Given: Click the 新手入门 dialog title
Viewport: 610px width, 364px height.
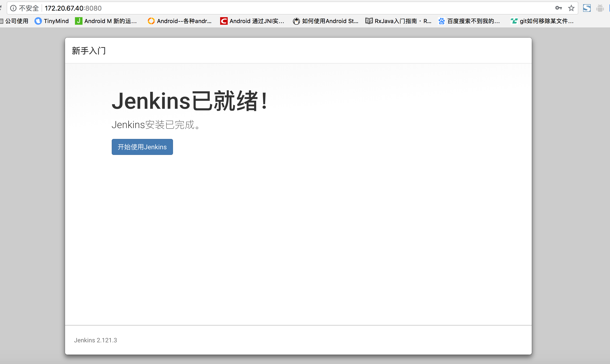Looking at the screenshot, I should tap(89, 51).
